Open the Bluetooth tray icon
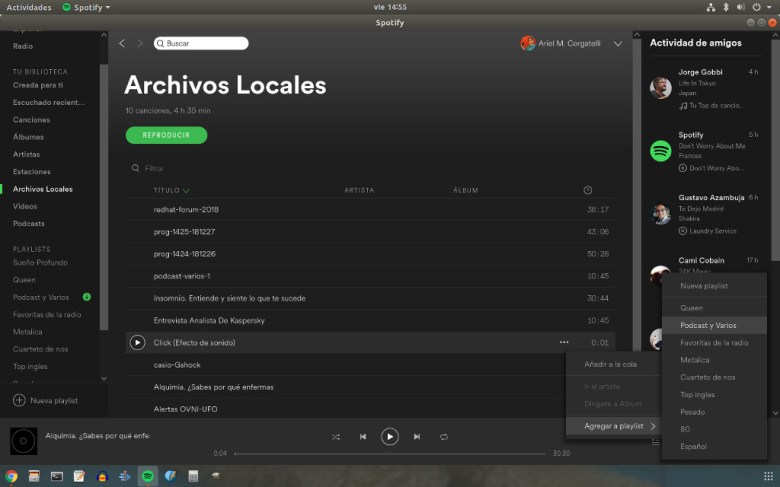Screen dimensions: 780x487 (726, 7)
